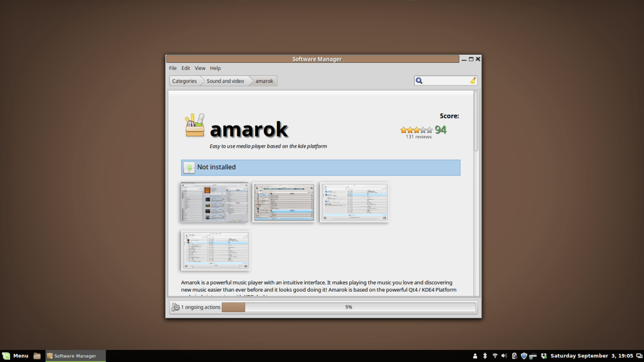Clear search with the broom icon
The width and height of the screenshot is (644, 362).
(473, 80)
